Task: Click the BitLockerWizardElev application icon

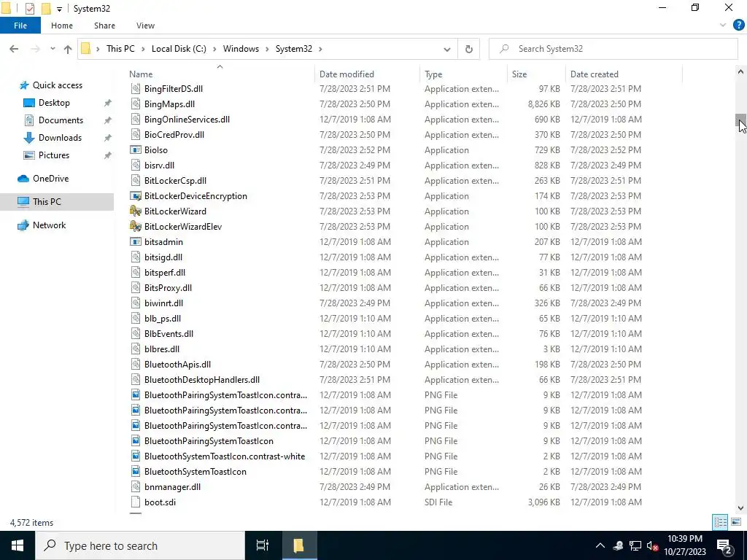Action: (136, 226)
